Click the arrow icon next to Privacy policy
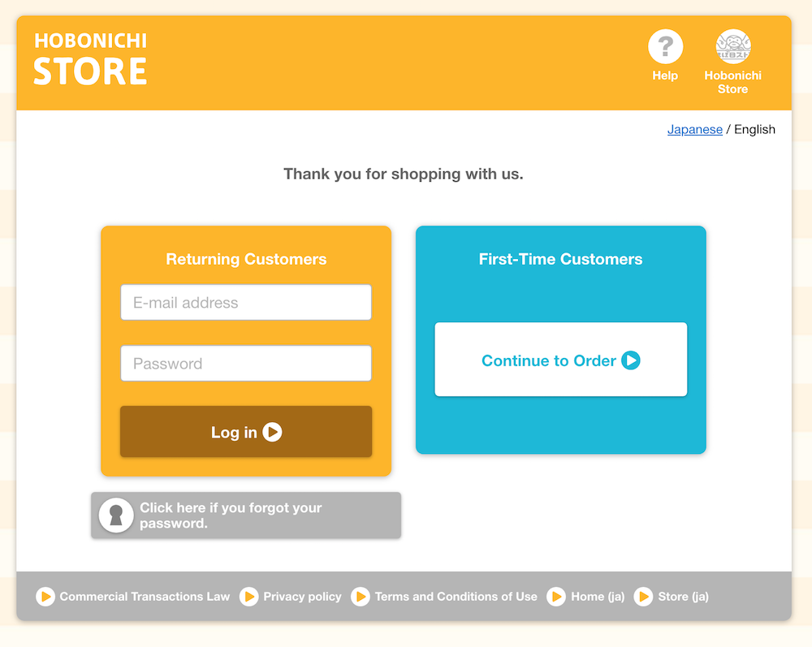This screenshot has height=647, width=812. point(249,597)
